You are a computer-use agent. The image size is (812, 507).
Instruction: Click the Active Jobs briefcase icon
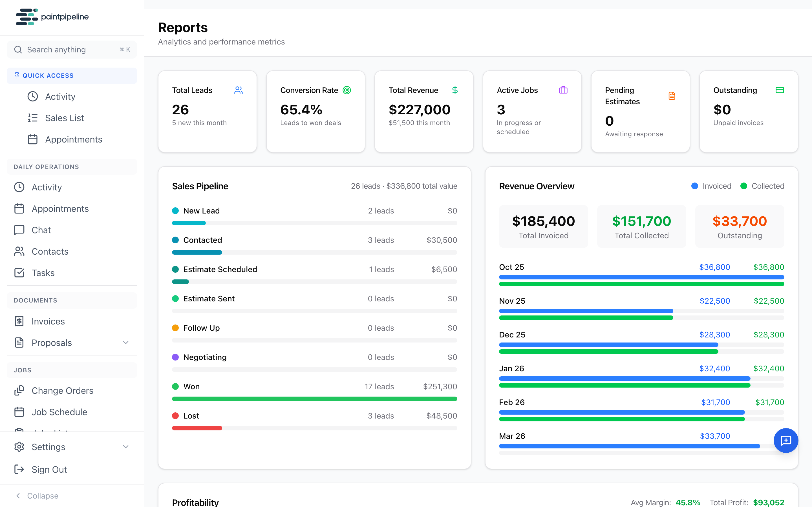tap(563, 90)
